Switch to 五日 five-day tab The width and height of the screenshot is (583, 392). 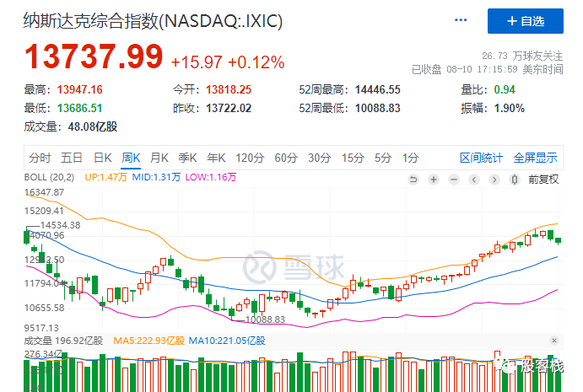point(72,158)
